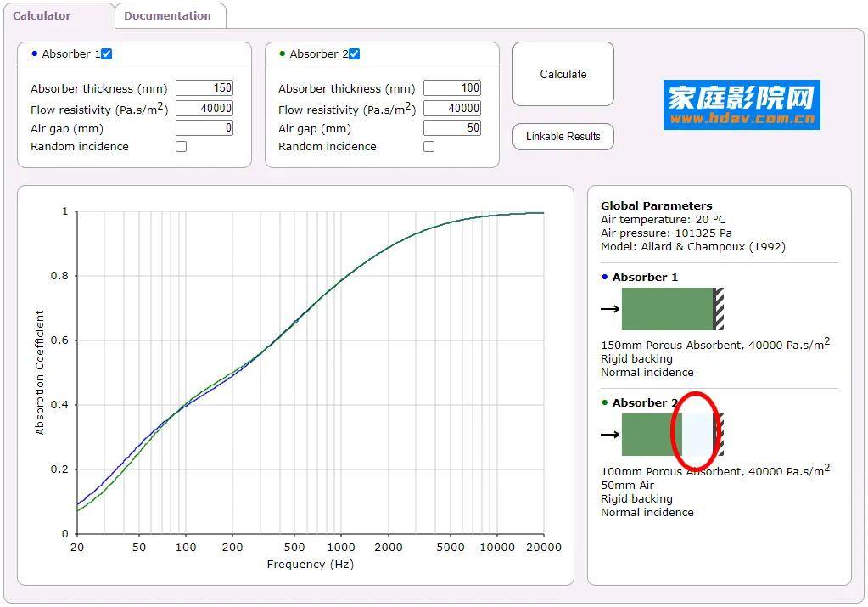Click the hatched rigid backing of Absorber 1

pos(719,309)
